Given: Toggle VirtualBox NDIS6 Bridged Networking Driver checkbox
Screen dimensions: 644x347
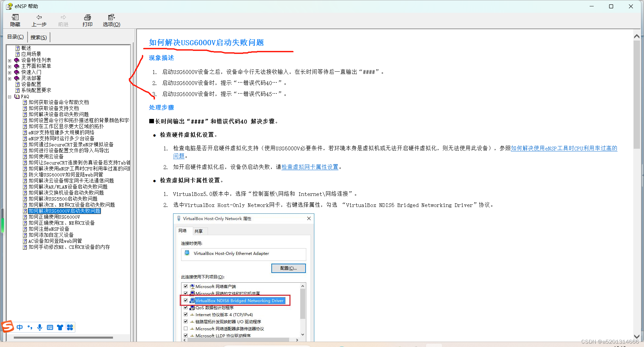Looking at the screenshot, I should pos(185,300).
